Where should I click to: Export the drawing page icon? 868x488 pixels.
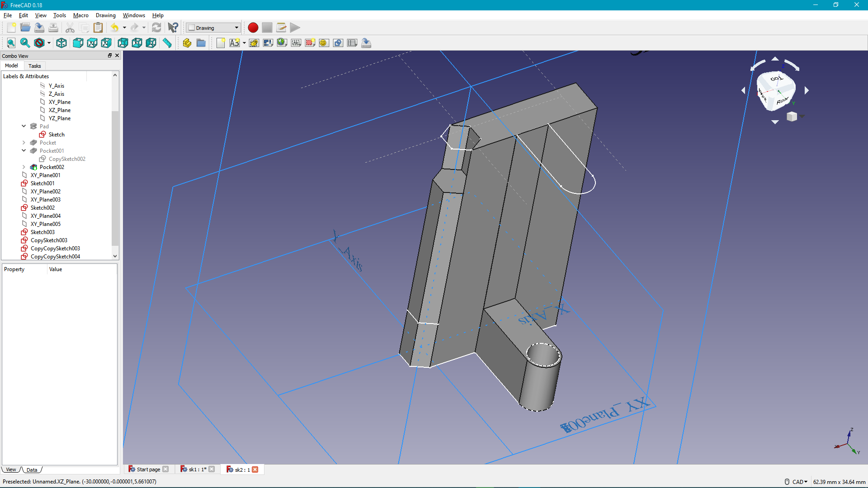pos(366,43)
